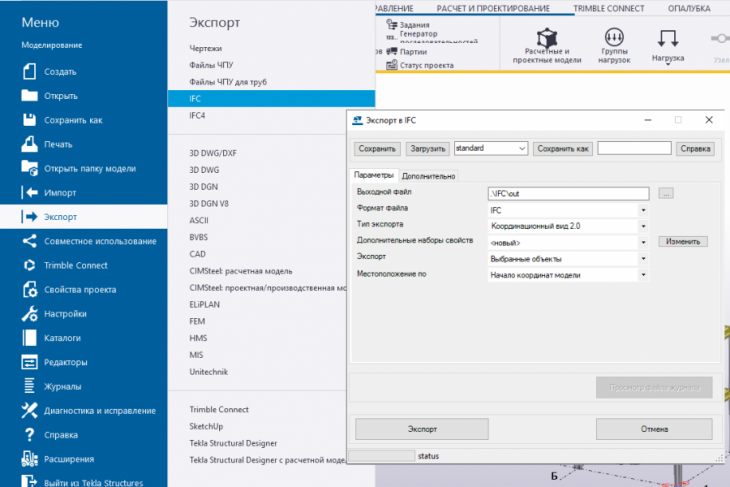Click the Создать (Create) icon in menu
This screenshot has height=487, width=730.
28,72
